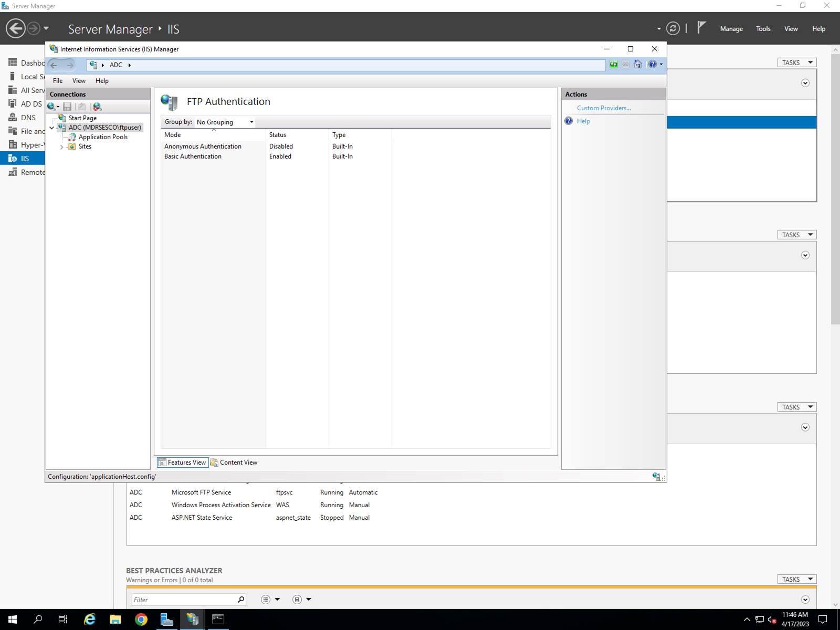The image size is (840, 630).
Task: Sort by the Type column header
Action: 360,135
